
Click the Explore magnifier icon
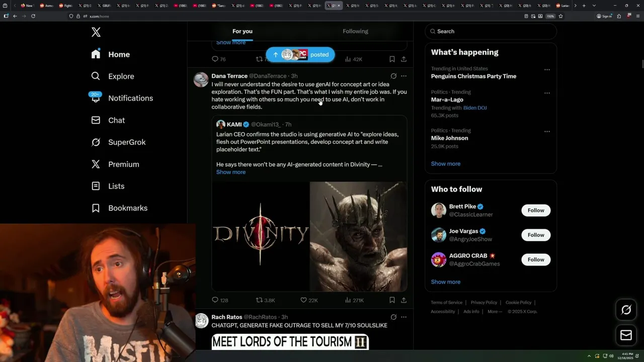[x=96, y=76]
